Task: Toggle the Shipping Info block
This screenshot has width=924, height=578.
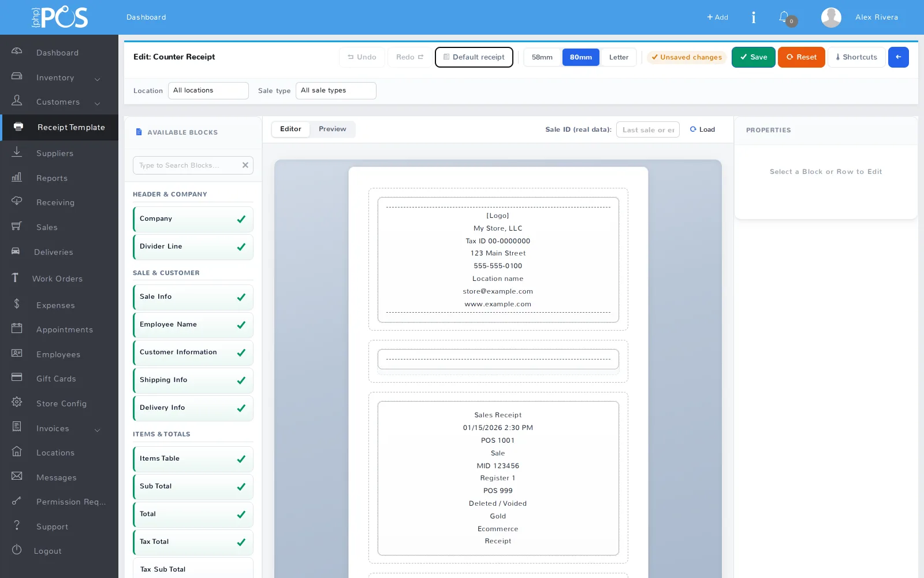Action: pos(193,380)
